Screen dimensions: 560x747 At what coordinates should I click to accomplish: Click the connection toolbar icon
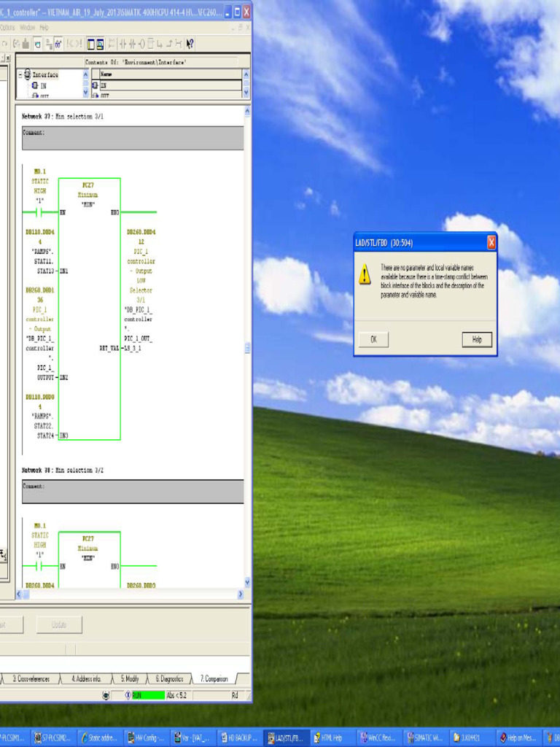click(x=178, y=44)
